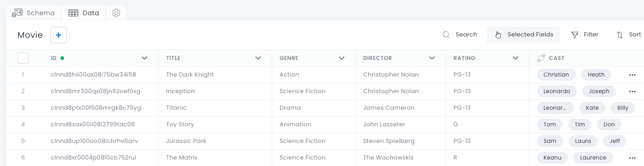Viewport: 644px width, 166px height.
Task: Open the DIRECTOR column chevron
Action: pyautogui.click(x=432, y=58)
